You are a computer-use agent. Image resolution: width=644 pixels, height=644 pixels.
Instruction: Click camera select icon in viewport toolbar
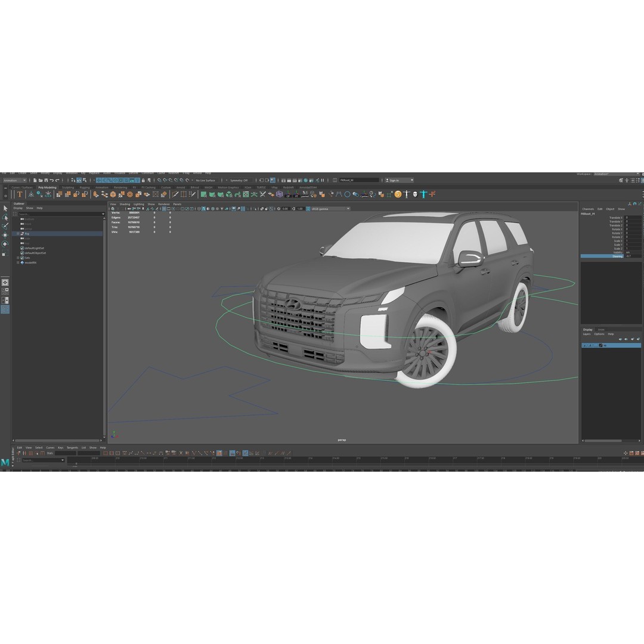click(113, 209)
